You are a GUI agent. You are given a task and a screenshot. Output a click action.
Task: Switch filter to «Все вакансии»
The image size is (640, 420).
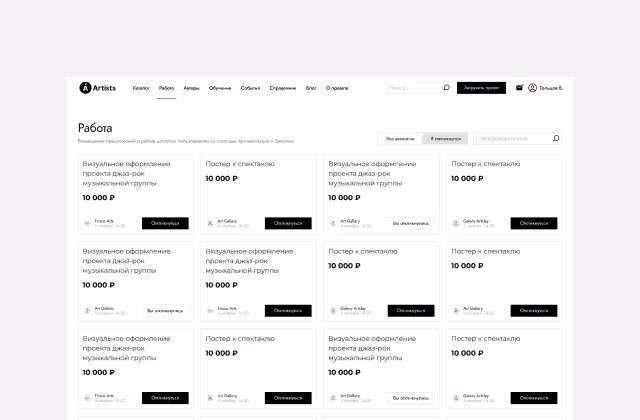point(400,138)
